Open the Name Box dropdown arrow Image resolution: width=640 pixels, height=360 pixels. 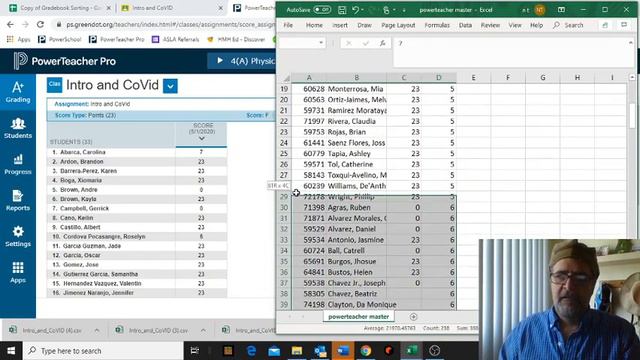point(321,43)
